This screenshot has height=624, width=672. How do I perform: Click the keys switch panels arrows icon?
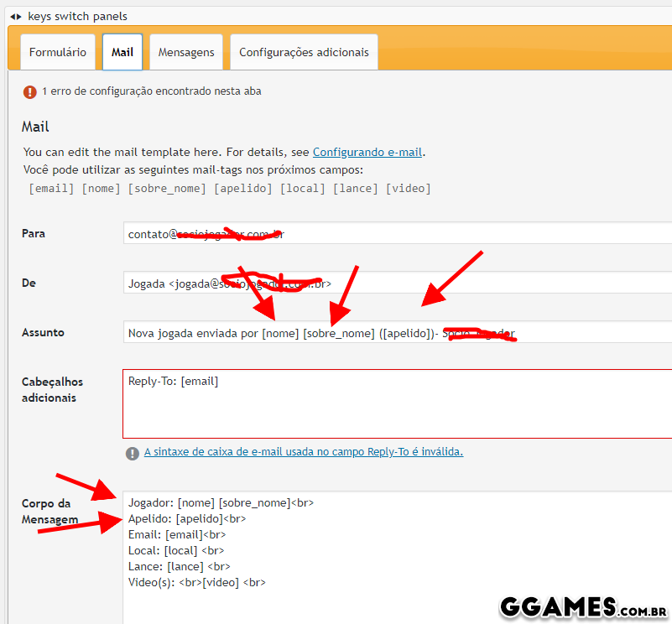pos(16,16)
